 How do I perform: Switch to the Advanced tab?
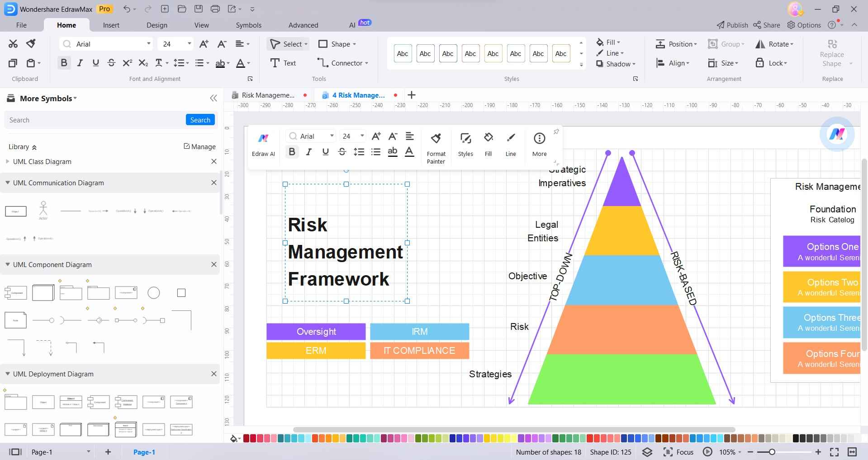point(304,25)
